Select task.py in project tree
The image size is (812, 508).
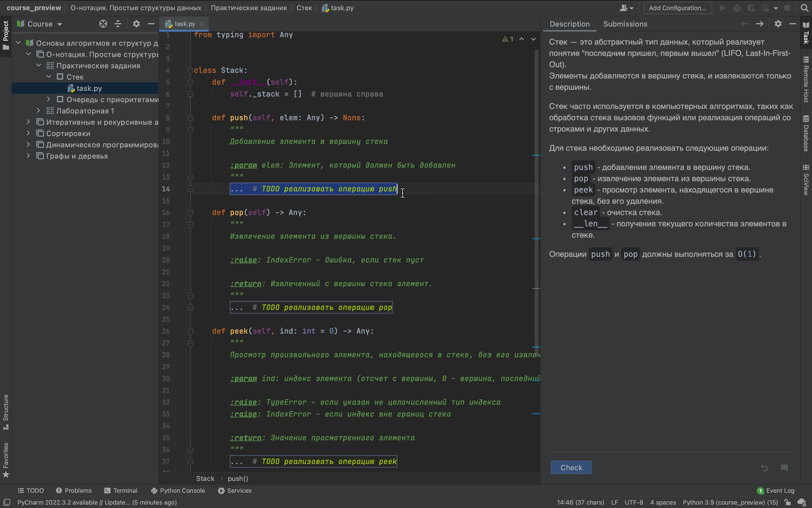(85, 88)
